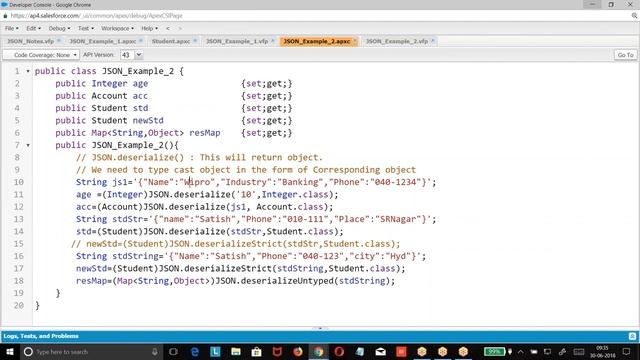Open the Test menu
640x360 pixels.
click(86, 29)
